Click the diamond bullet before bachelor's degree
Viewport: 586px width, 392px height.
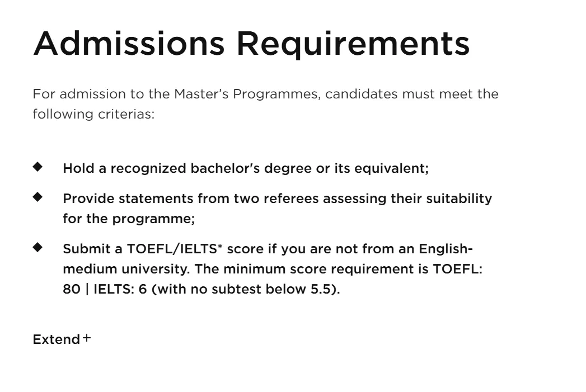click(37, 166)
